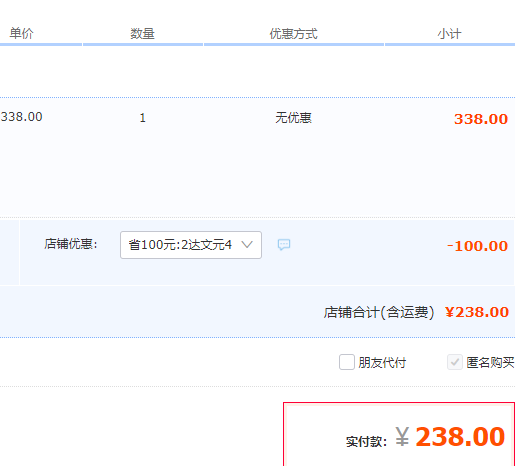This screenshot has width=519, height=466.
Task: Click the 店铺优惠 label
Action: point(71,244)
